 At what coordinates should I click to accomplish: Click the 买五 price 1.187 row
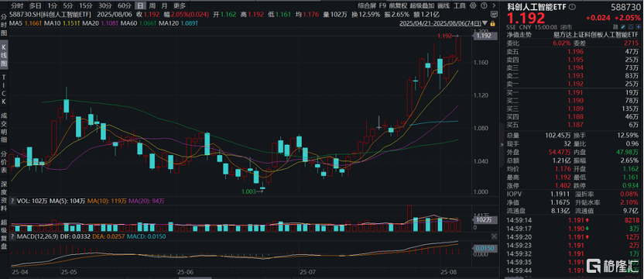pos(573,125)
